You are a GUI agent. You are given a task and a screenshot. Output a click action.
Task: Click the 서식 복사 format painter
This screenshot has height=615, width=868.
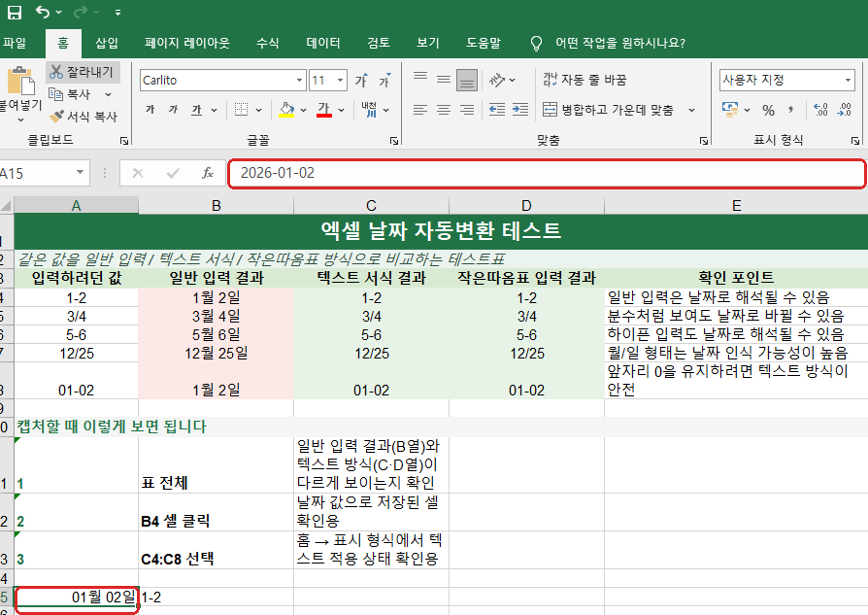coord(83,117)
